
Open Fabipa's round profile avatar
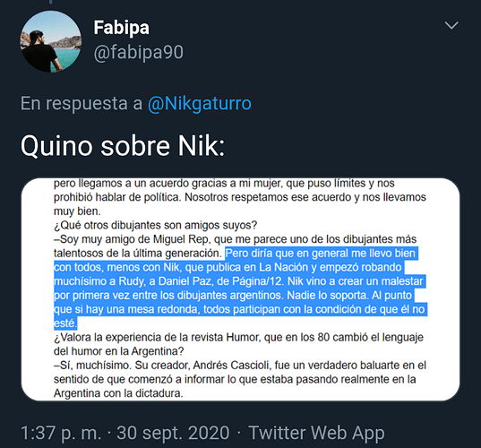click(51, 41)
